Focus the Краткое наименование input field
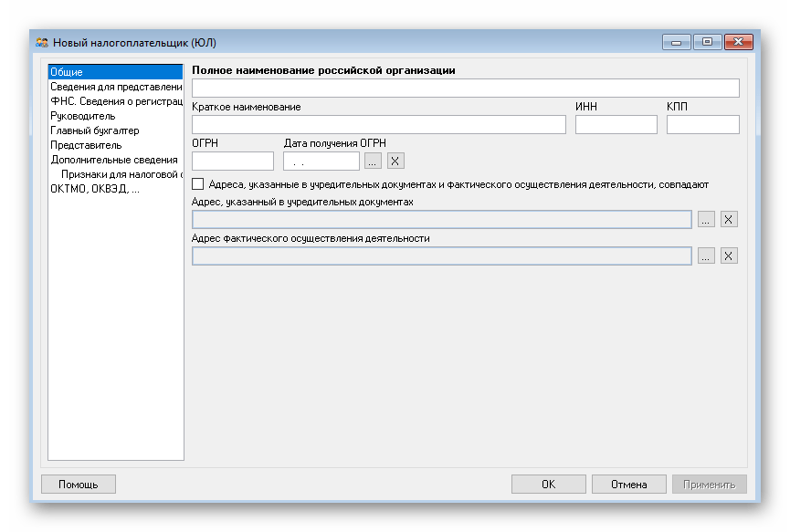 pyautogui.click(x=379, y=125)
